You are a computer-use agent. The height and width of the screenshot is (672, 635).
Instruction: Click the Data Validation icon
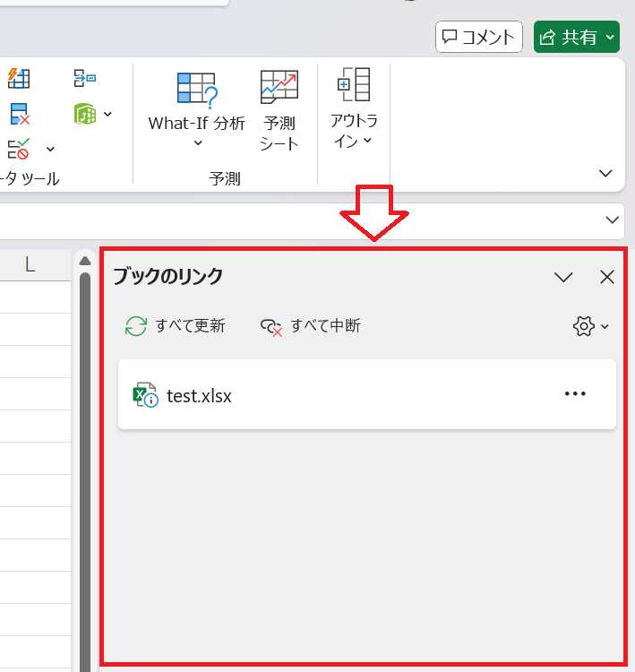point(19,149)
